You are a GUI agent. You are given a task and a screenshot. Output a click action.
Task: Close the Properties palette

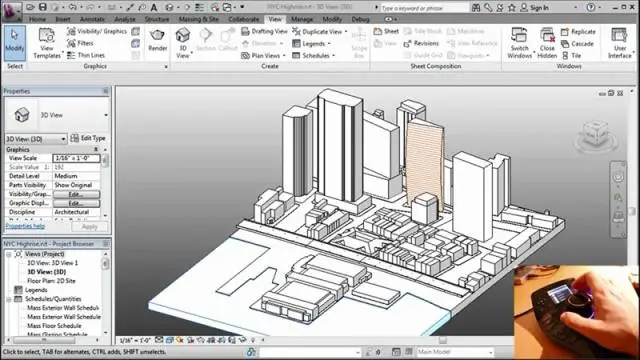106,91
